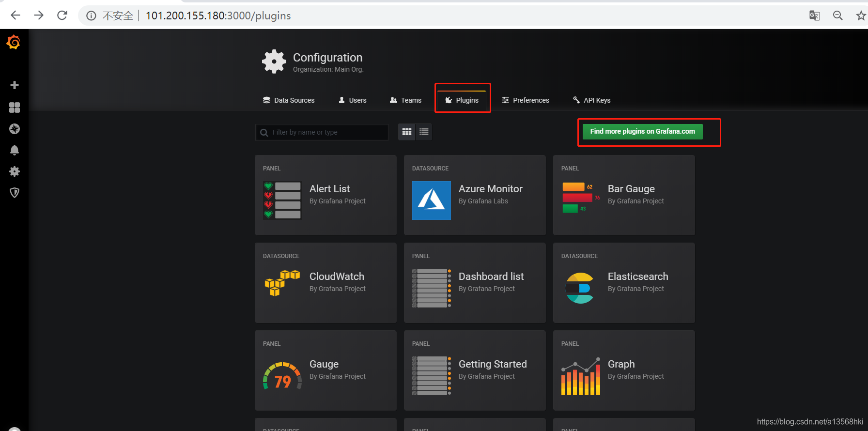Open the Data Sources tab
868x431 pixels.
(289, 100)
